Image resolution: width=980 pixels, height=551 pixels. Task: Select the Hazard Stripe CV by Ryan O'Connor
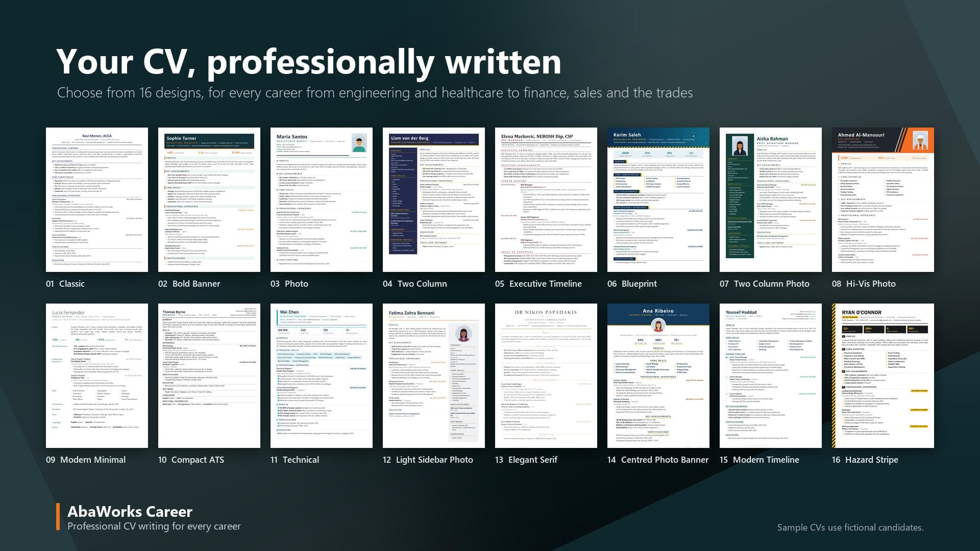883,376
